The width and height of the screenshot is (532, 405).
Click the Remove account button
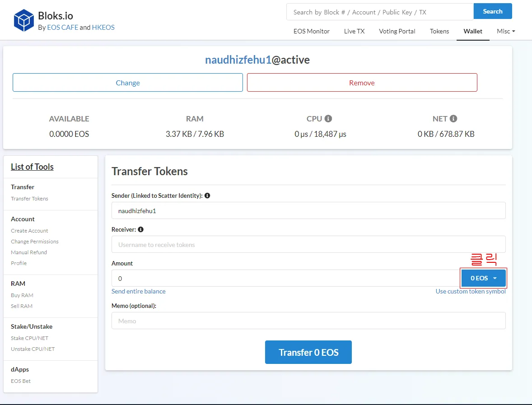pyautogui.click(x=362, y=83)
